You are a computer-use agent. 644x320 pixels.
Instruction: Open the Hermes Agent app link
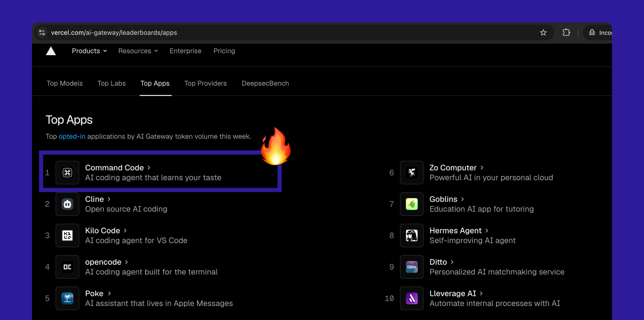tap(455, 231)
